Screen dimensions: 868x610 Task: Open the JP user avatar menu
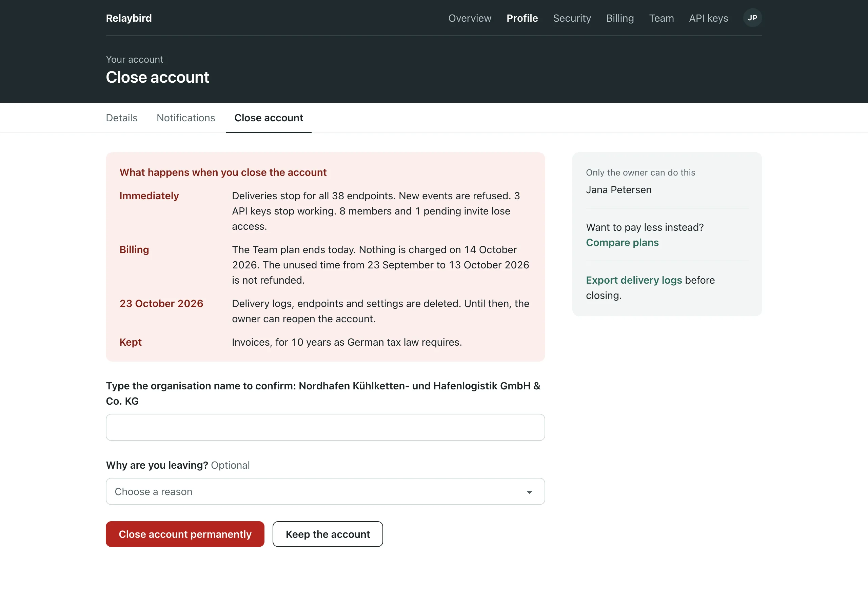click(x=752, y=18)
